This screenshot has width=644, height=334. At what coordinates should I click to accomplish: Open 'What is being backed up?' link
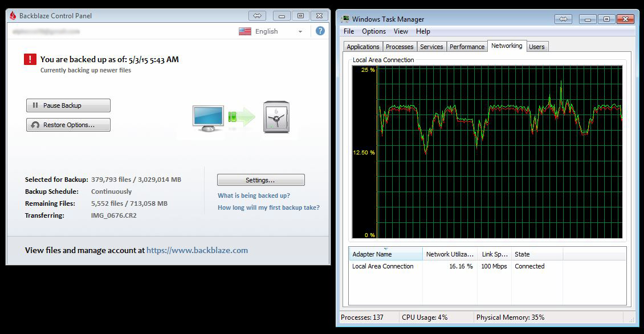click(254, 195)
